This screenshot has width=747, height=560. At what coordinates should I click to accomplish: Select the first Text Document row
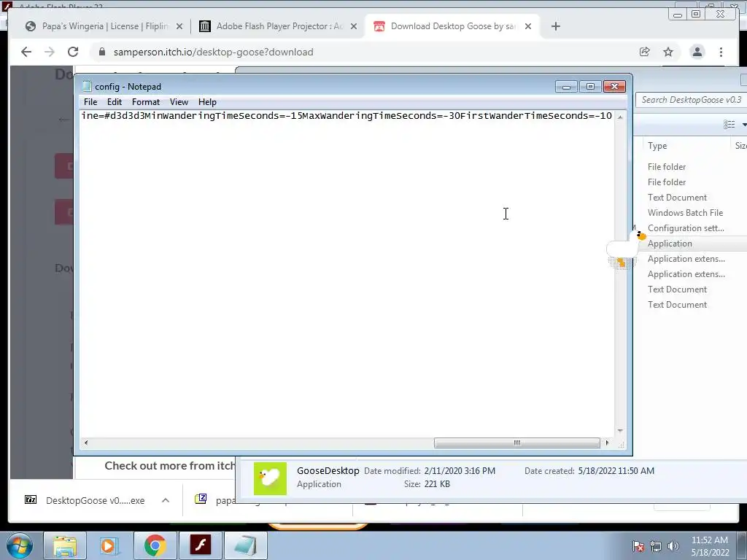pyautogui.click(x=677, y=198)
